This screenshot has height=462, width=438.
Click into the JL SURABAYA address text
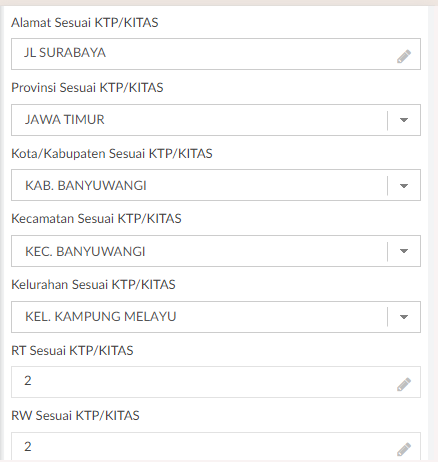65,53
